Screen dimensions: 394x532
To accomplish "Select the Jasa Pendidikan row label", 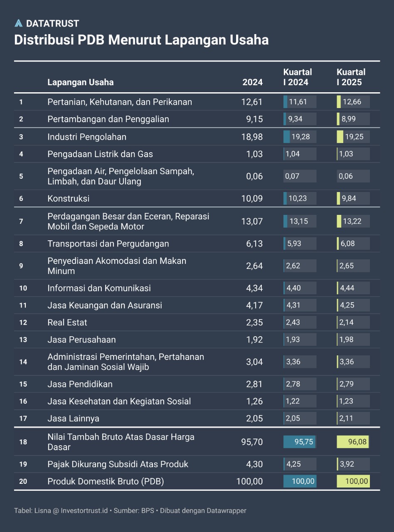I will (80, 384).
